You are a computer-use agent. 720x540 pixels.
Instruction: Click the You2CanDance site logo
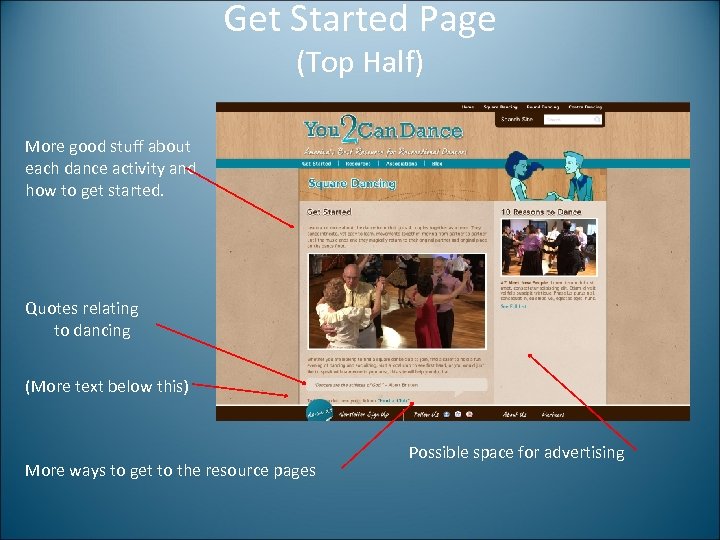[x=383, y=129]
